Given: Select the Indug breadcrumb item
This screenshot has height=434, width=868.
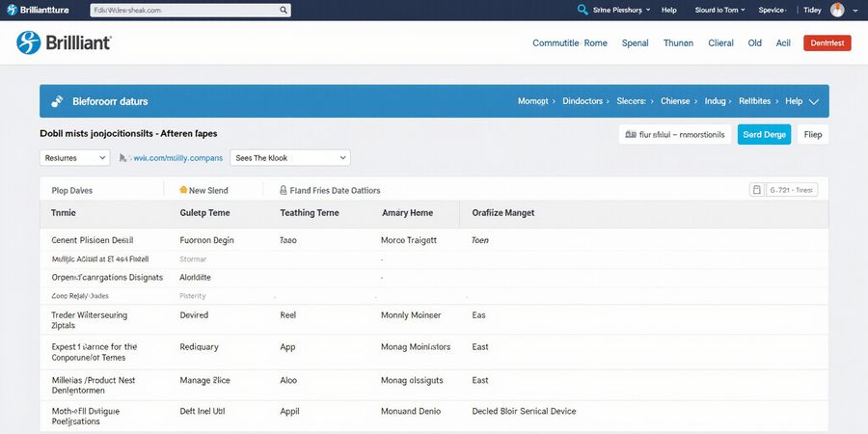Looking at the screenshot, I should coord(718,101).
